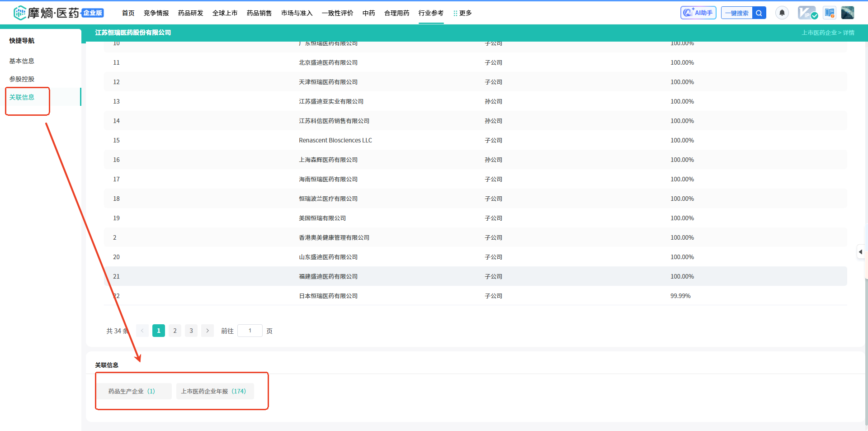Screen dimensions: 868x431
Task: Click 江苏科信医药销售有限公司 row name
Action: (334, 121)
